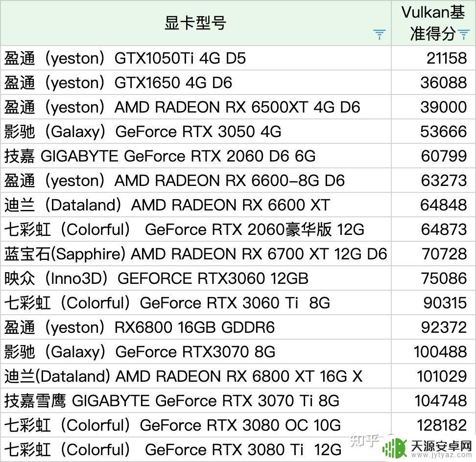The width and height of the screenshot is (476, 462).
Task: Select score cell 53666
Action: [x=433, y=131]
